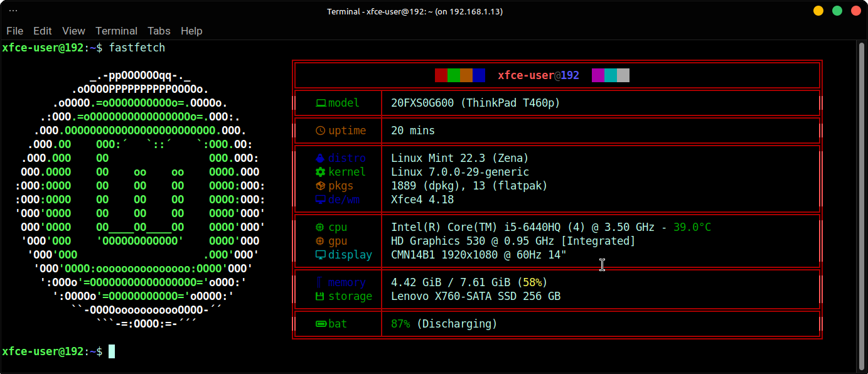Click the red close window button
The width and height of the screenshot is (868, 374).
(856, 11)
